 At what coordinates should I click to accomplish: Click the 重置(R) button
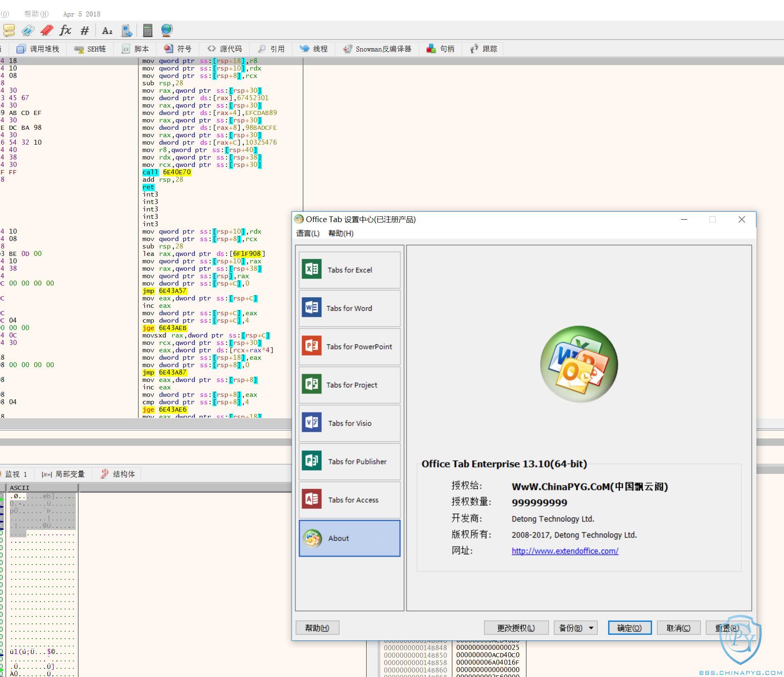[x=727, y=628]
